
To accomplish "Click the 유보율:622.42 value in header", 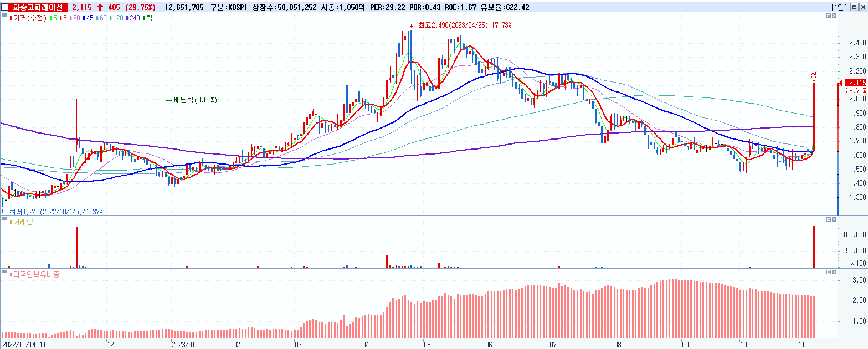I will [505, 7].
